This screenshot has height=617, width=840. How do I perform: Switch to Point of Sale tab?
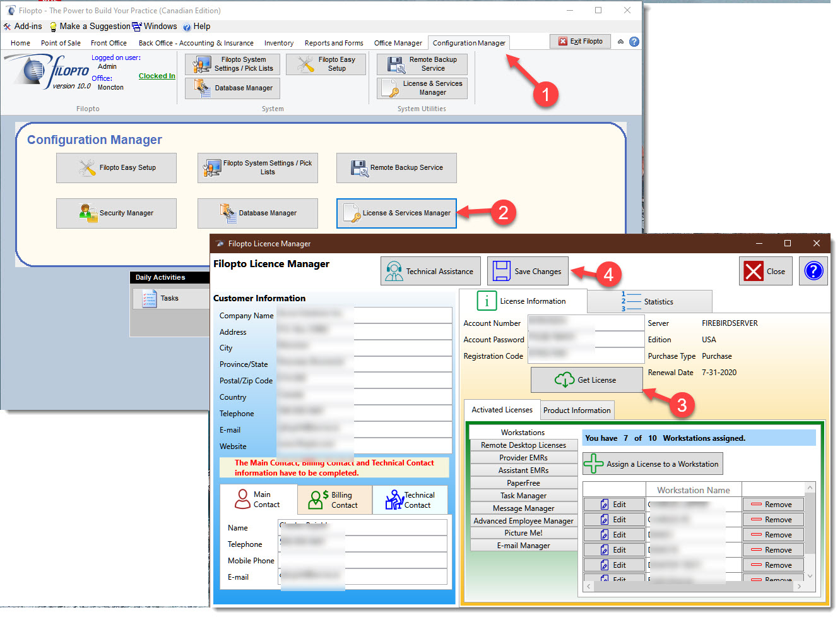61,43
